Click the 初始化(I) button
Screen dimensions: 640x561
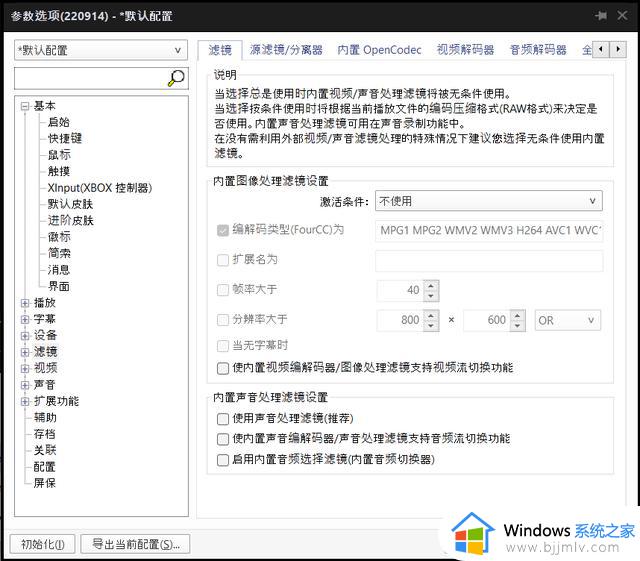(x=42, y=544)
